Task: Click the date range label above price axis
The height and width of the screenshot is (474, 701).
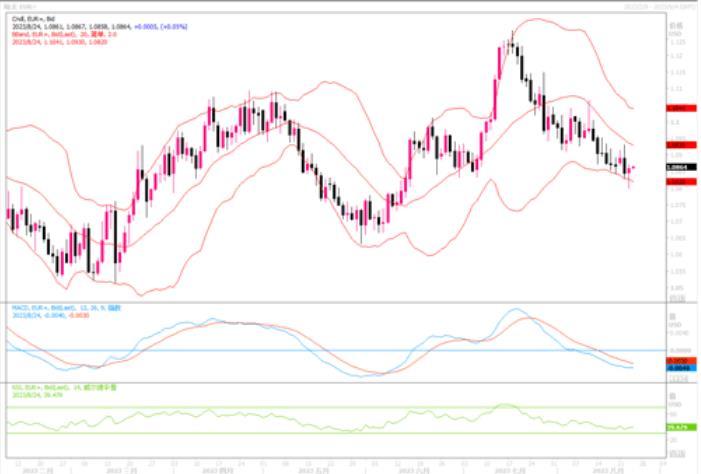Action: tap(660, 6)
